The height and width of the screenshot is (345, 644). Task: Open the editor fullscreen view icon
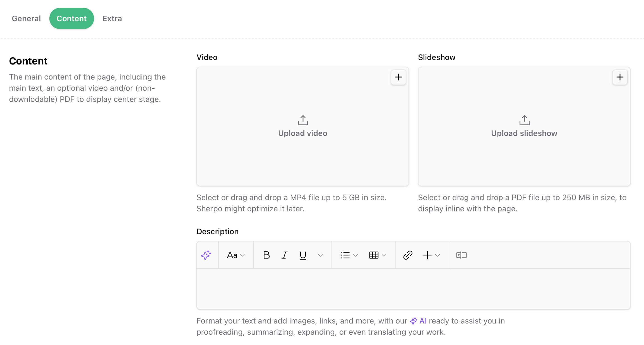point(461,255)
